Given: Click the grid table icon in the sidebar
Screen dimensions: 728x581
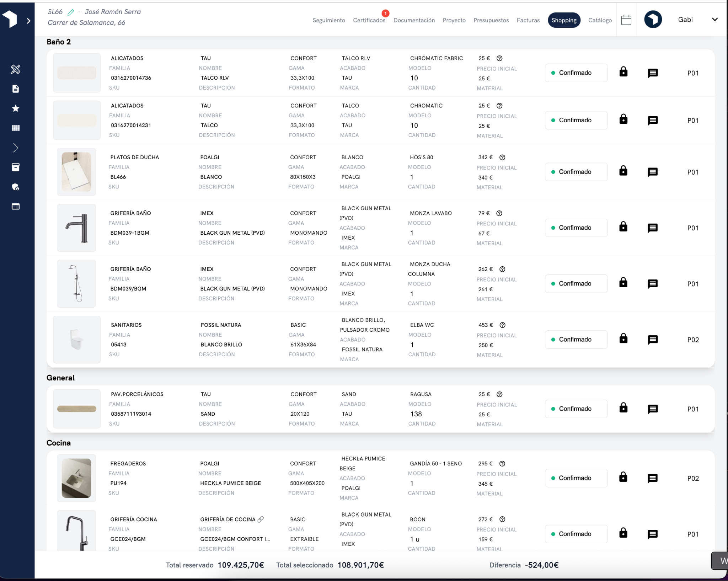Looking at the screenshot, I should pyautogui.click(x=16, y=128).
